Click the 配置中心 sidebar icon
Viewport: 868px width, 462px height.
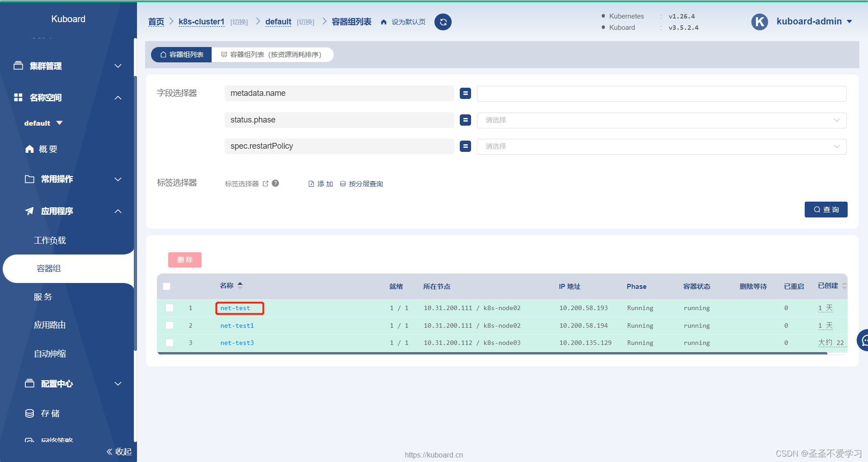point(29,383)
